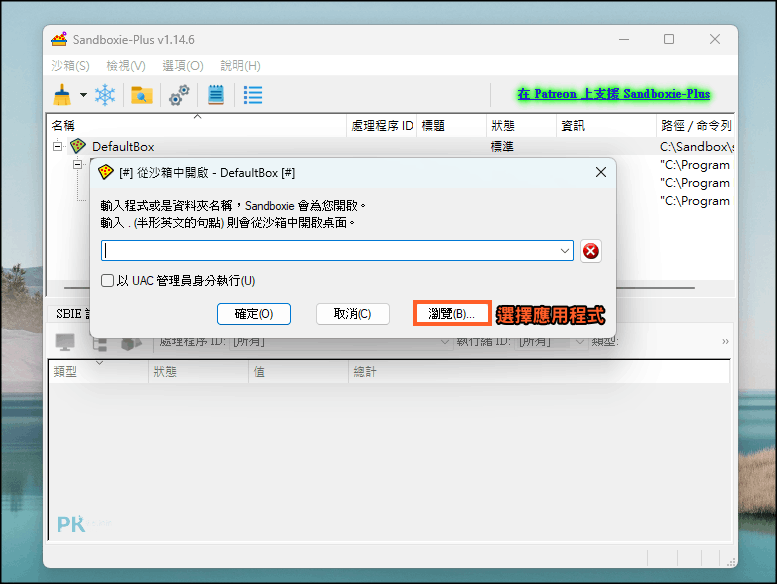Open the Patreon Sandboxie-Plus support link

(x=613, y=94)
